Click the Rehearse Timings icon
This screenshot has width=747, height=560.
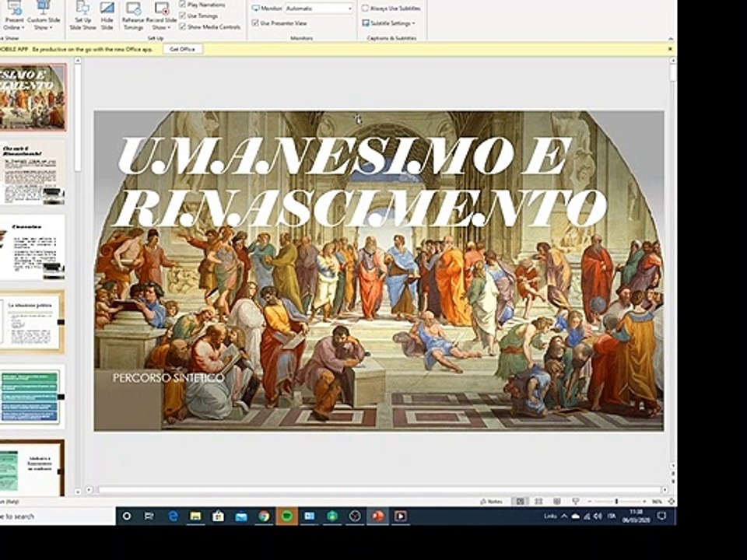pyautogui.click(x=133, y=9)
